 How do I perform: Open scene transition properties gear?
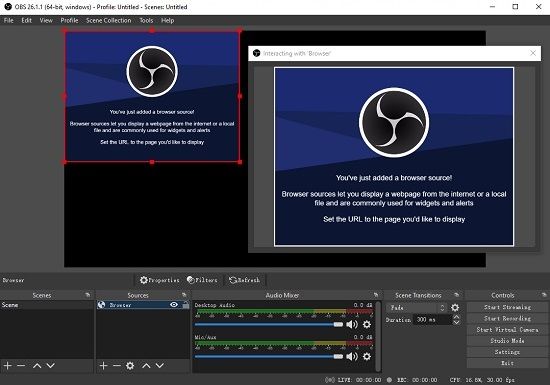click(455, 308)
